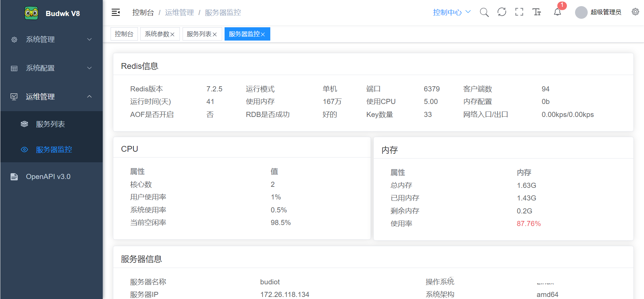Close the 系统参数 tab
Image resolution: width=644 pixels, height=299 pixels.
click(172, 34)
